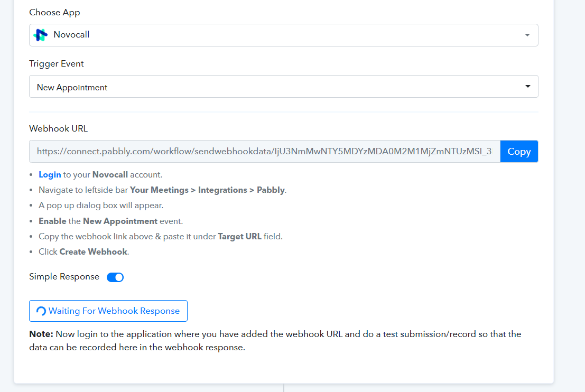Click the Waiting For Webhook Response button
The image size is (585, 392).
coord(108,311)
